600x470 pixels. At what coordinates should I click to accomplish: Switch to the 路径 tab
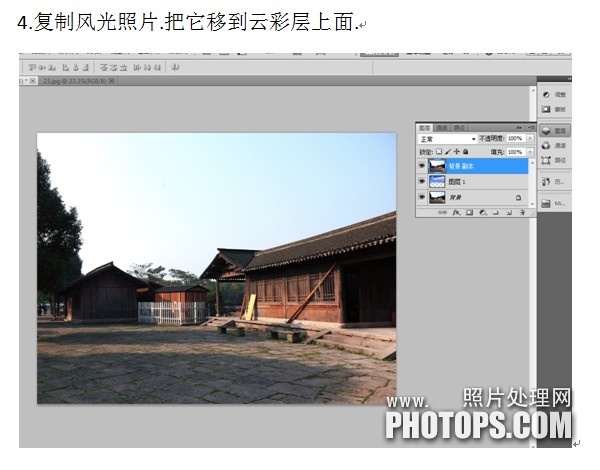tap(459, 128)
